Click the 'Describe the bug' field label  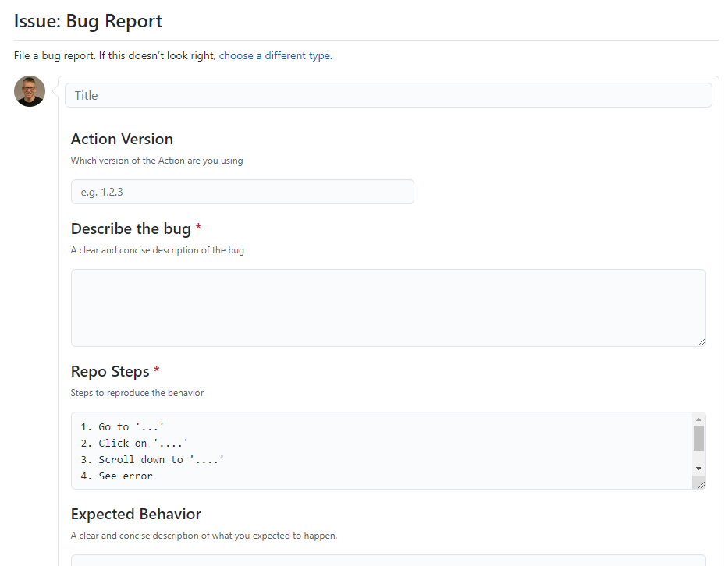[131, 228]
